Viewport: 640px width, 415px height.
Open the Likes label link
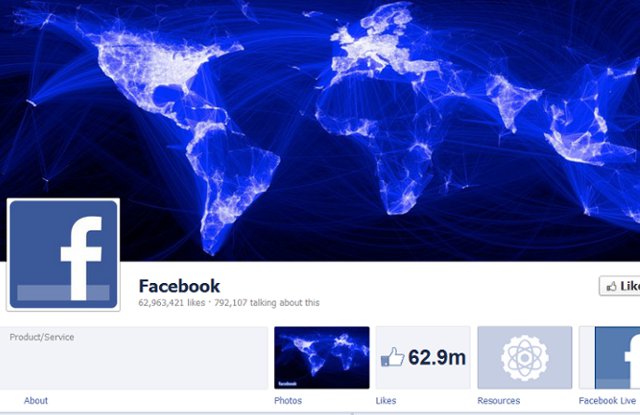pos(386,401)
